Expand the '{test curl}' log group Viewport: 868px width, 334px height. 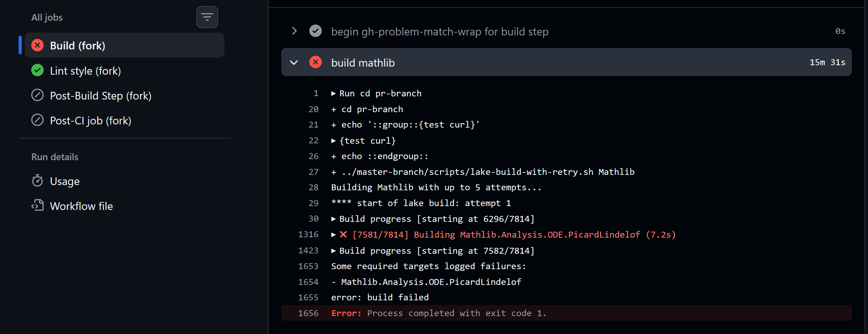(x=334, y=141)
